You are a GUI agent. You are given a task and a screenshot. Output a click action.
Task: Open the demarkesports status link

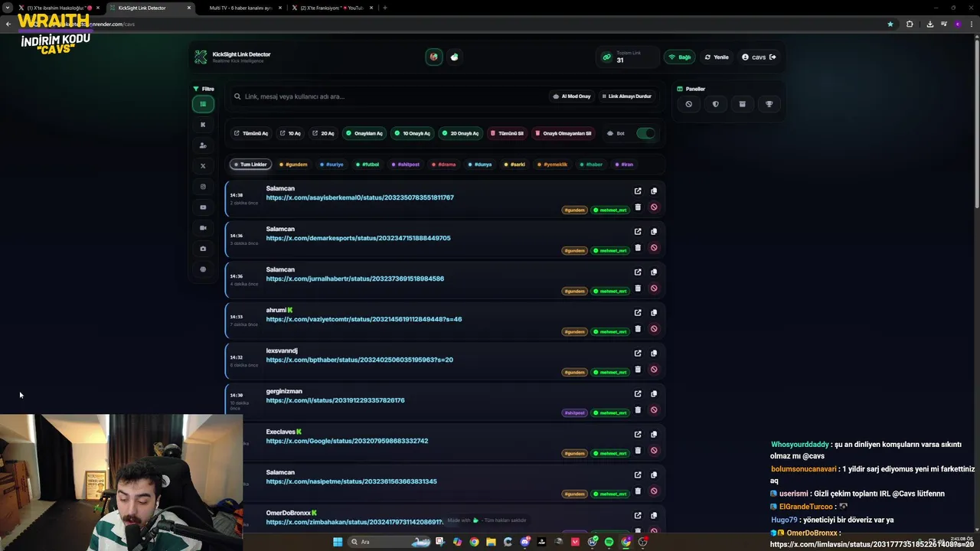(x=358, y=238)
